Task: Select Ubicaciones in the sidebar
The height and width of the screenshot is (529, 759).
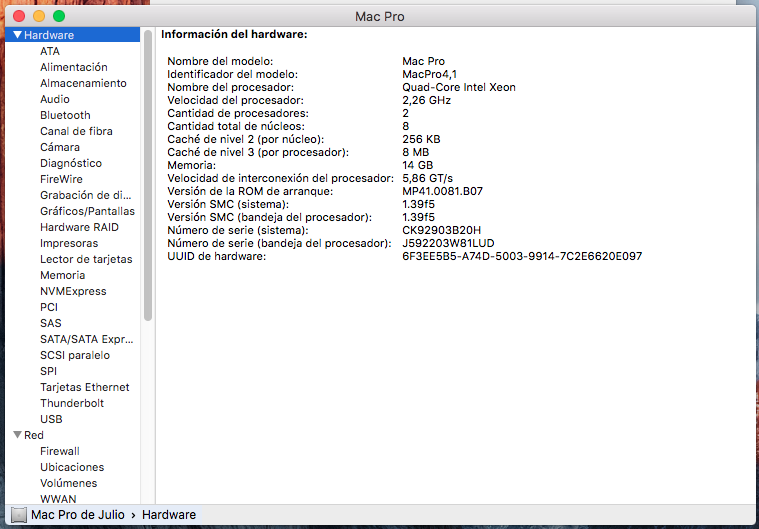Action: click(x=72, y=467)
